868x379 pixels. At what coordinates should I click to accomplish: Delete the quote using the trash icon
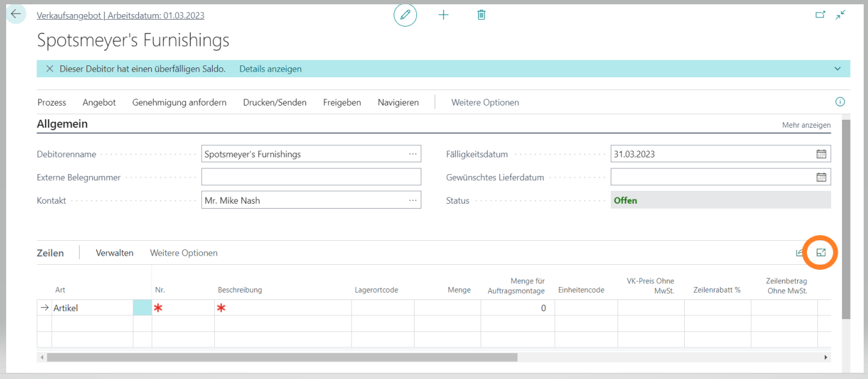tap(482, 15)
